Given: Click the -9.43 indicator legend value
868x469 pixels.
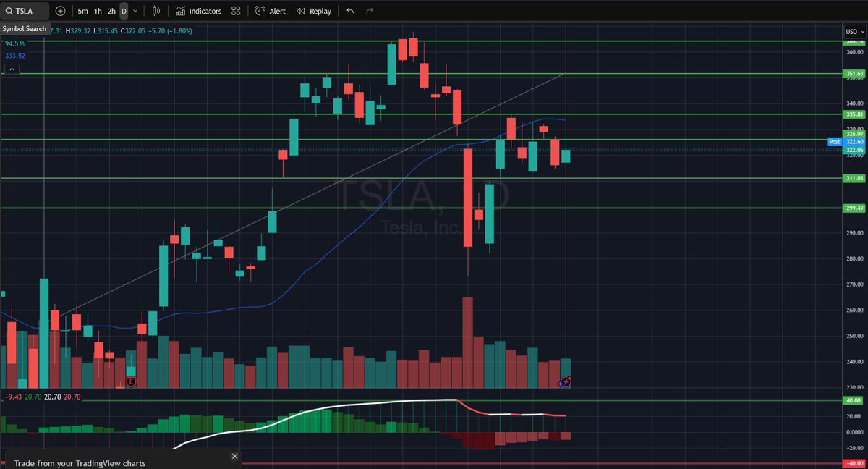Looking at the screenshot, I should point(12,397).
